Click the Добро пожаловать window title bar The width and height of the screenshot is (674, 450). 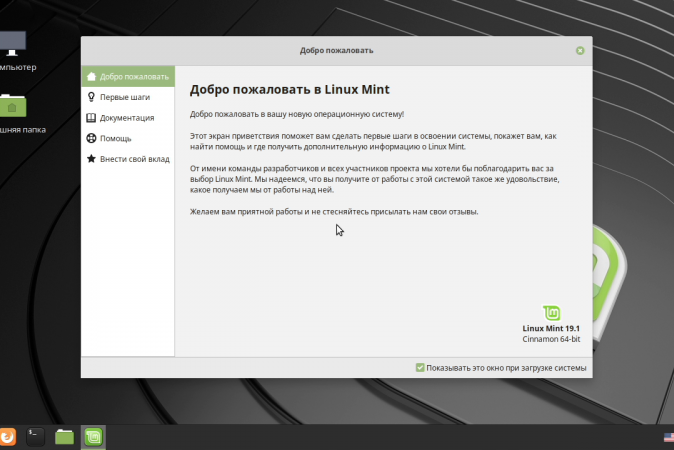[336, 50]
